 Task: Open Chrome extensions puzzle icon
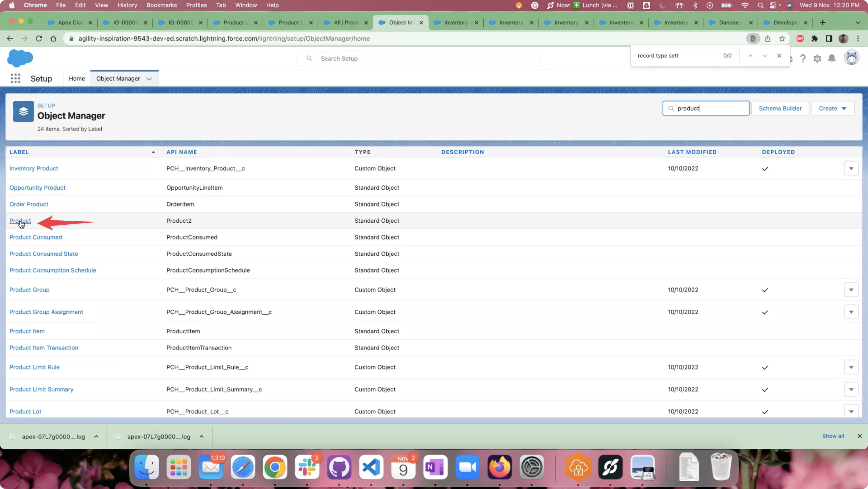click(x=814, y=39)
